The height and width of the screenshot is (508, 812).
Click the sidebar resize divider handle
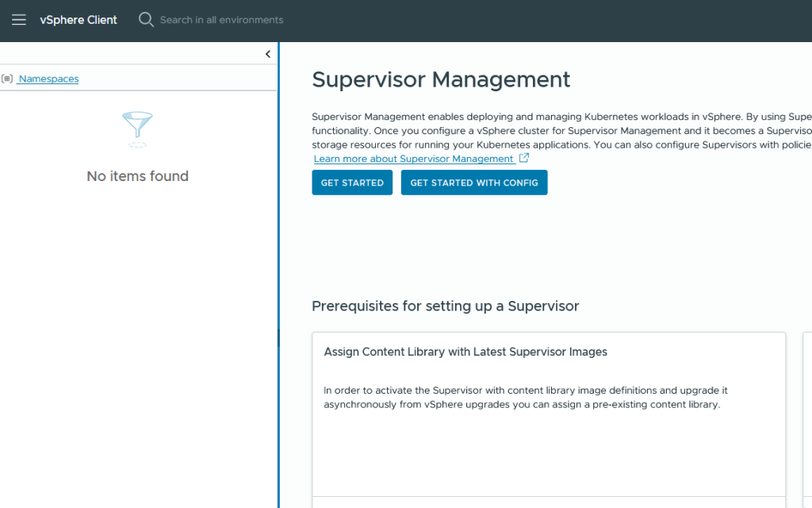tap(278, 338)
